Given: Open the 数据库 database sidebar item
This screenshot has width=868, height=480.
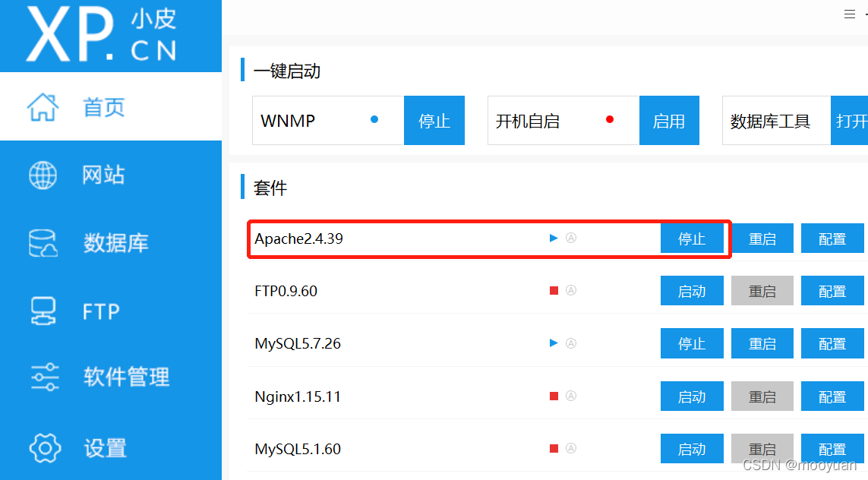Looking at the screenshot, I should 111,243.
